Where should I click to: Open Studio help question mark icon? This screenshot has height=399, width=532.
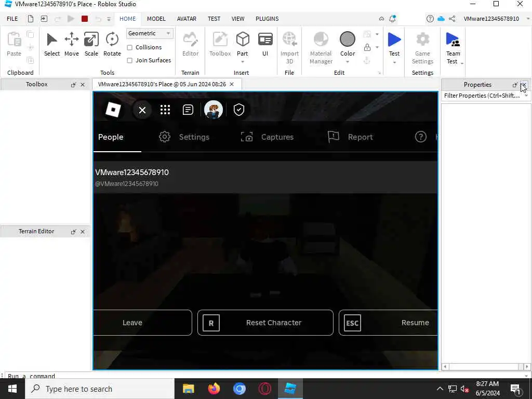pyautogui.click(x=430, y=19)
